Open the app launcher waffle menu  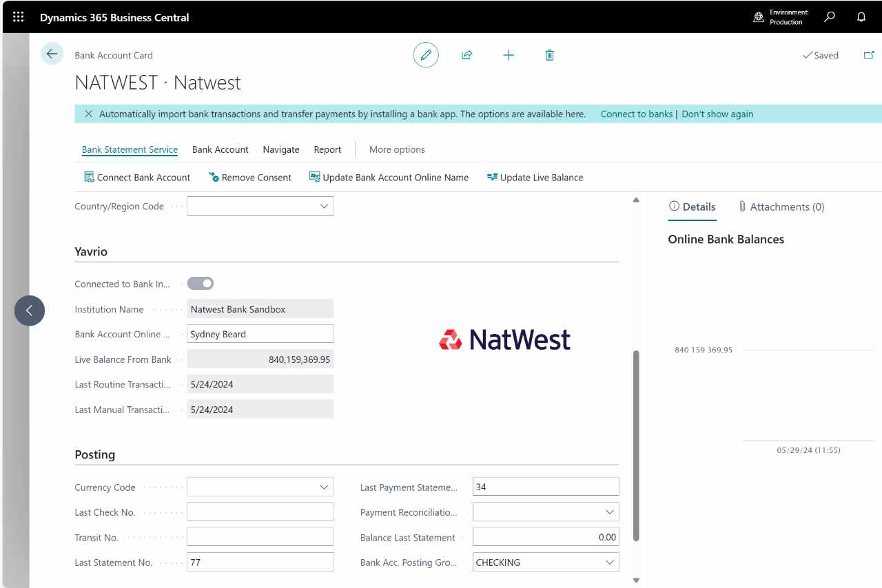pos(19,17)
